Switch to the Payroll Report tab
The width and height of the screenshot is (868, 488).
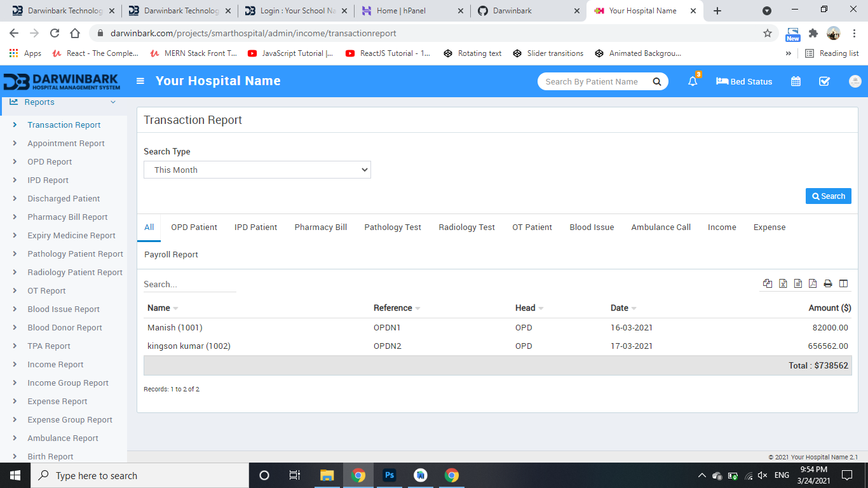[x=171, y=255]
